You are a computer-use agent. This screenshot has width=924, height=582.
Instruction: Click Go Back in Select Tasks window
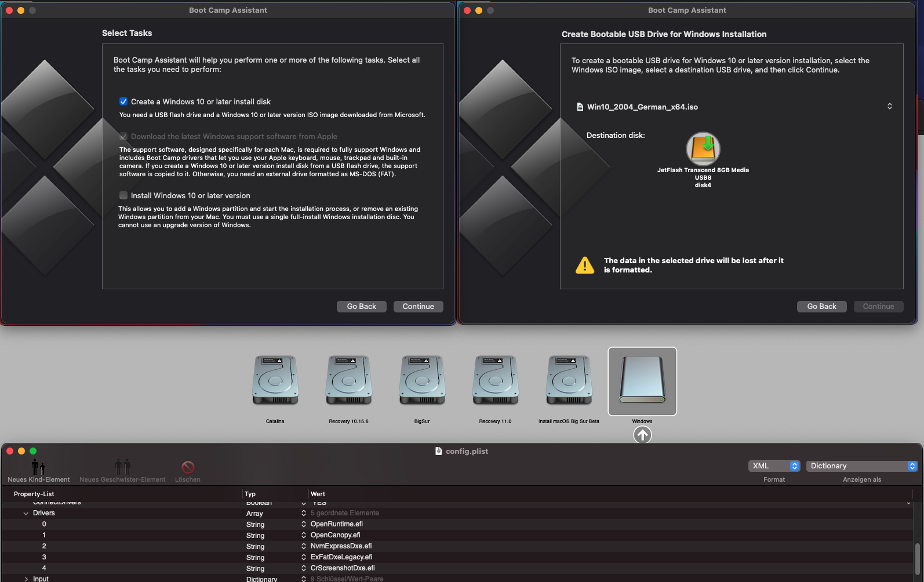pyautogui.click(x=362, y=307)
